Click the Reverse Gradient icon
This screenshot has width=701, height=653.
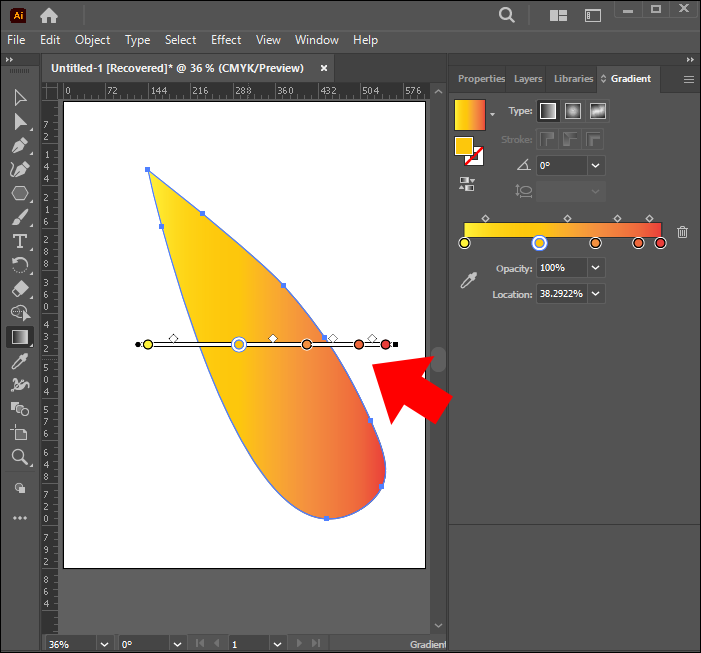pyautogui.click(x=466, y=184)
